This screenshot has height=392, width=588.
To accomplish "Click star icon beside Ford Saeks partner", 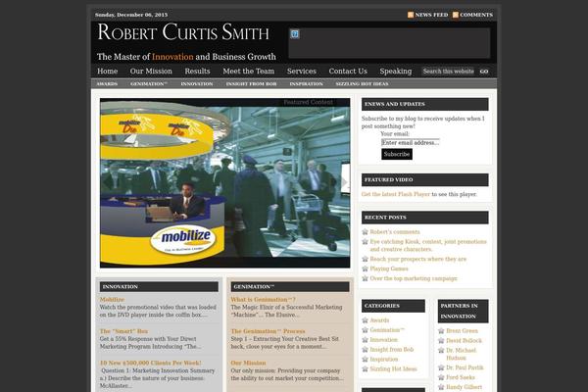I will pyautogui.click(x=441, y=377).
